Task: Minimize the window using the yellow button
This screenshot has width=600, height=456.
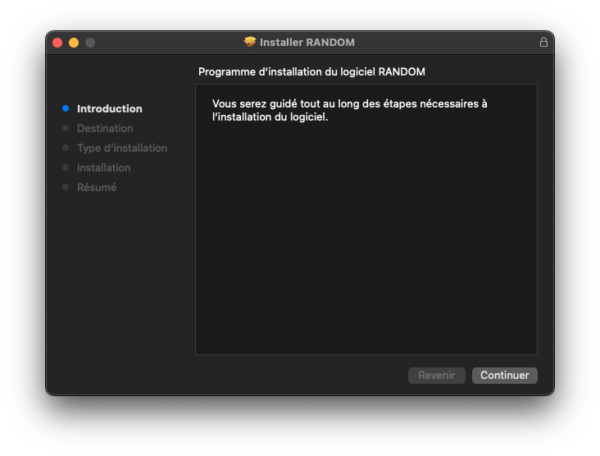Action: [73, 42]
